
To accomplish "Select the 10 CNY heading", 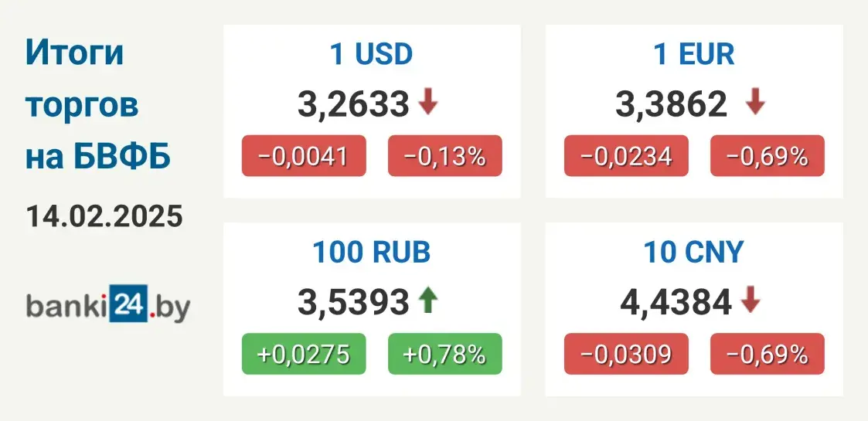I will pyautogui.click(x=693, y=252).
